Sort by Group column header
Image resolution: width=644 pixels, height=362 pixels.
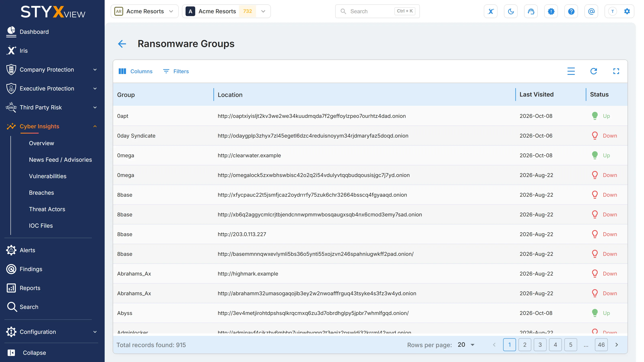tap(126, 95)
